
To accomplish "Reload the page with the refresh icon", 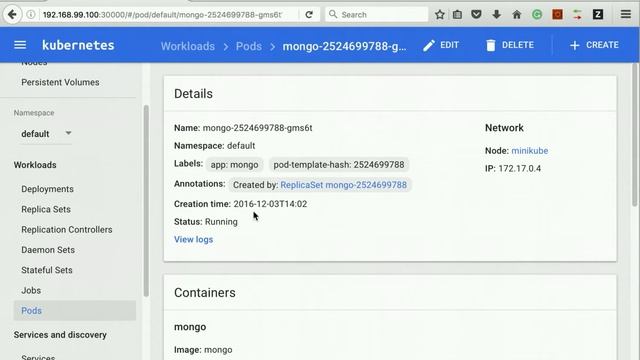I will 309,15.
